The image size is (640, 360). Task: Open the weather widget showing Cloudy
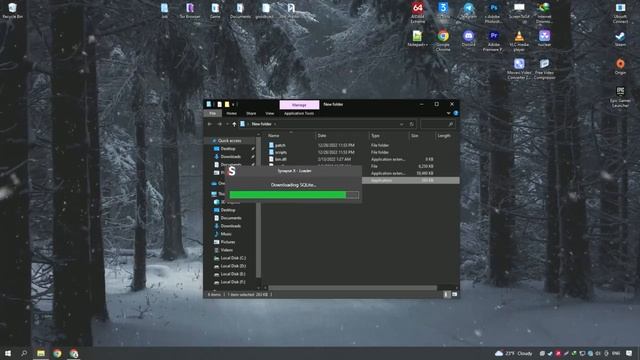[x=513, y=353]
